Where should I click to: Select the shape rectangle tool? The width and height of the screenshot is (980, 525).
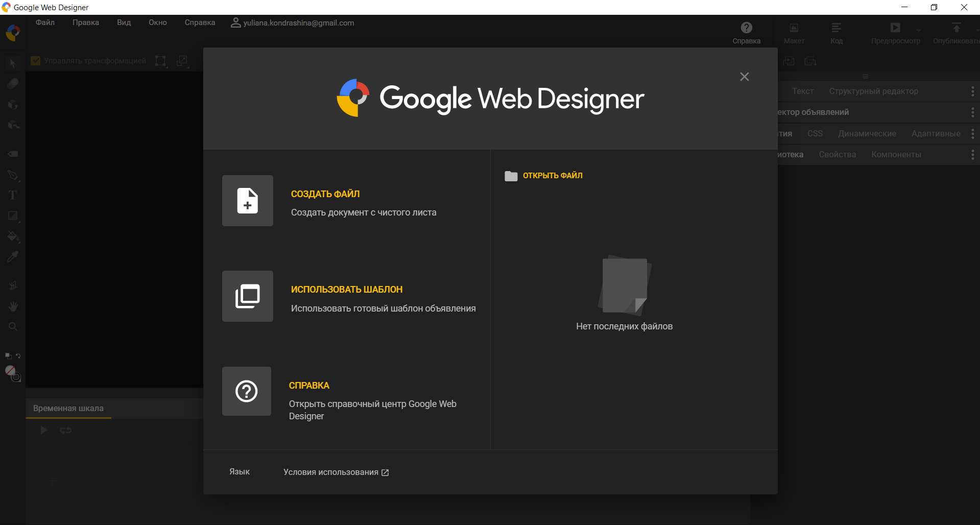[13, 216]
